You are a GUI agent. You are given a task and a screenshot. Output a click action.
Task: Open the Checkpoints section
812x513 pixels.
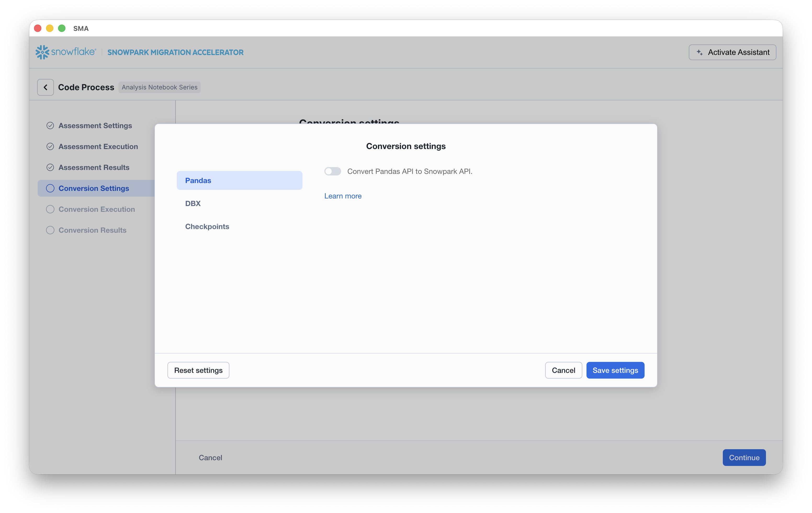click(x=207, y=226)
